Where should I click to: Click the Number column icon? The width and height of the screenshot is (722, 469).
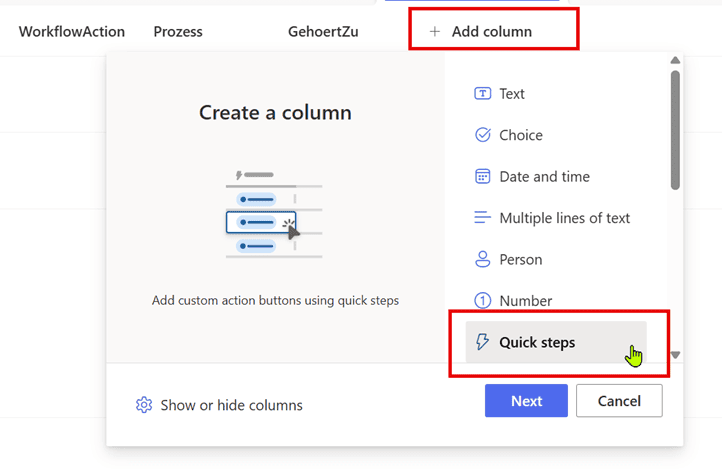click(482, 301)
